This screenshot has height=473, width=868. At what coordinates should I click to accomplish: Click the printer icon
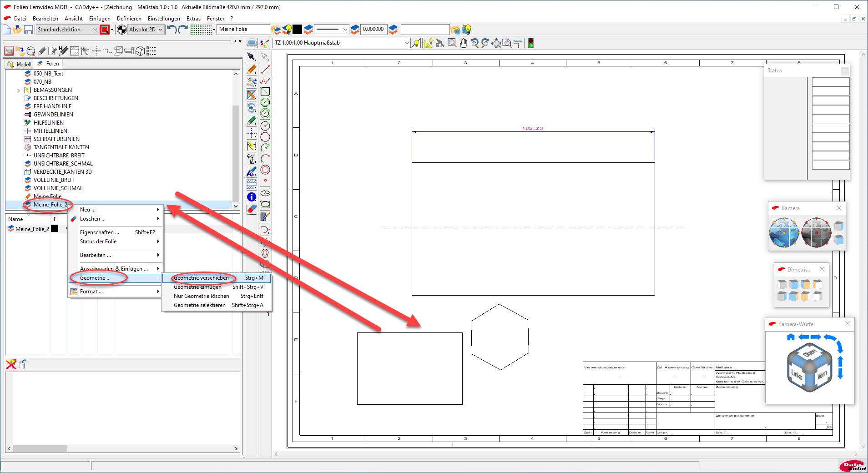point(252,44)
